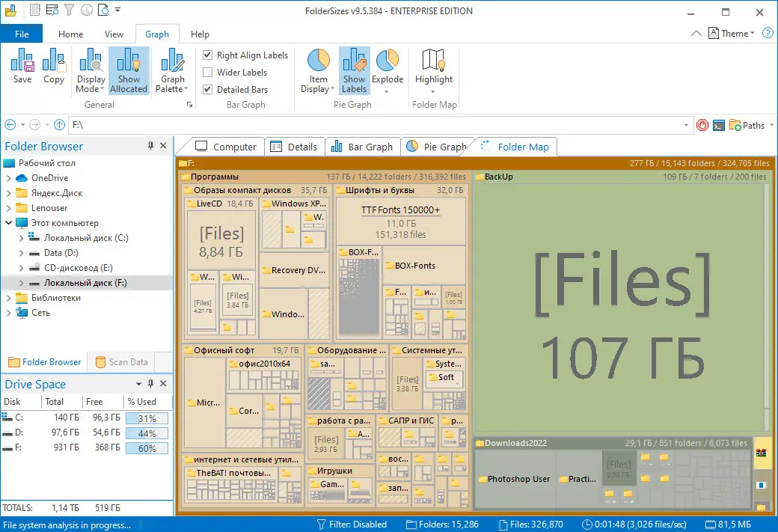Open the Theme dropdown
The height and width of the screenshot is (532, 778).
732,33
